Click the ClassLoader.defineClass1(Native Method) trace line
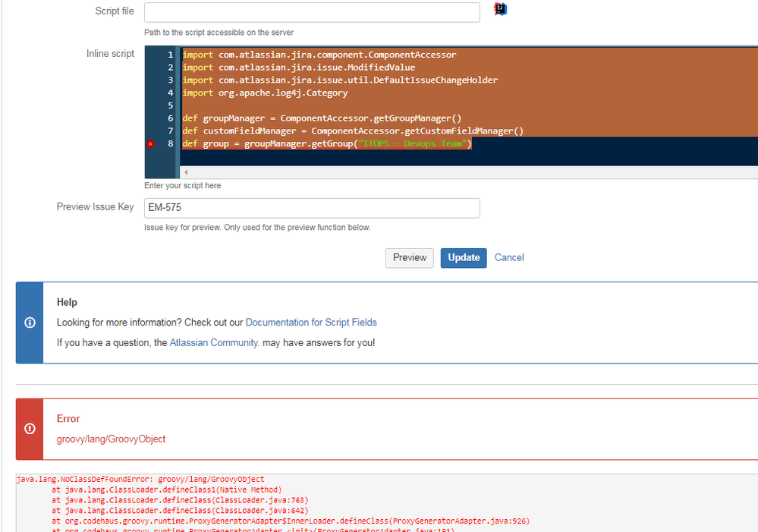 click(x=167, y=490)
